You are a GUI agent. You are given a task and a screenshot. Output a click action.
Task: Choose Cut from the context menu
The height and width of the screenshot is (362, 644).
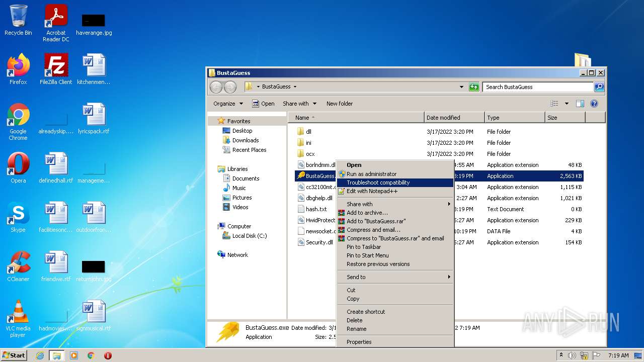(x=395, y=290)
